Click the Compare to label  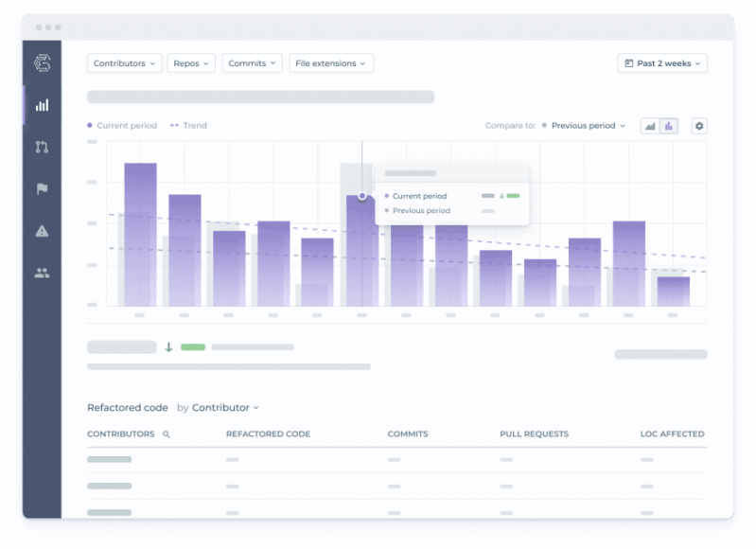pos(510,126)
